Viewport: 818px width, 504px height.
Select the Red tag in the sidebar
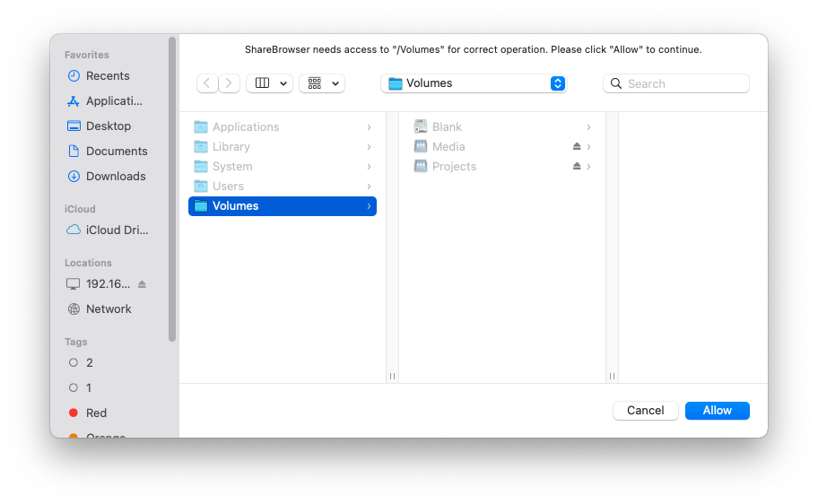(x=96, y=413)
